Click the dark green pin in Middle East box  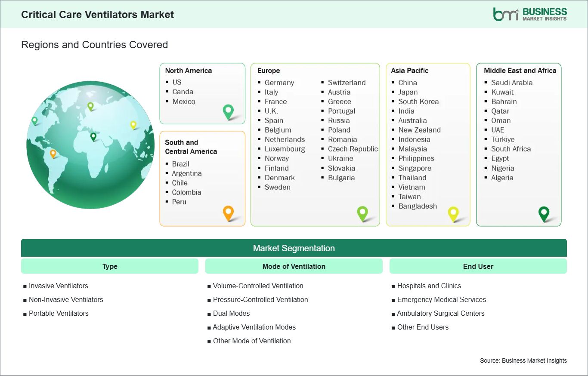tap(544, 213)
